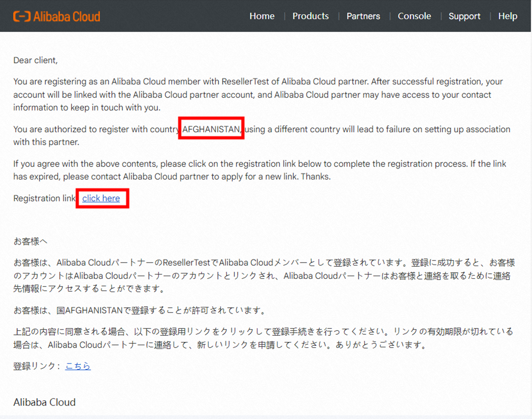Click the '登録リンク:' label text

[37, 366]
